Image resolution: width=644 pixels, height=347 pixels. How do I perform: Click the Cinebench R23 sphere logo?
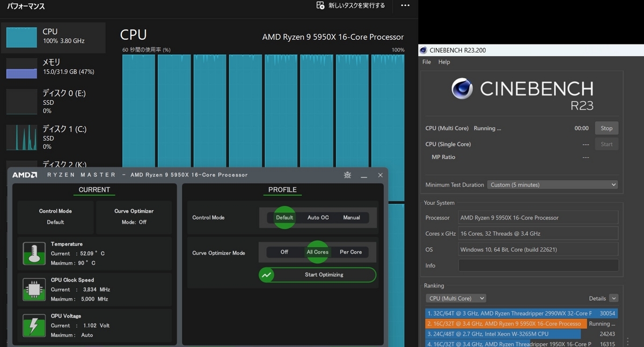point(462,88)
